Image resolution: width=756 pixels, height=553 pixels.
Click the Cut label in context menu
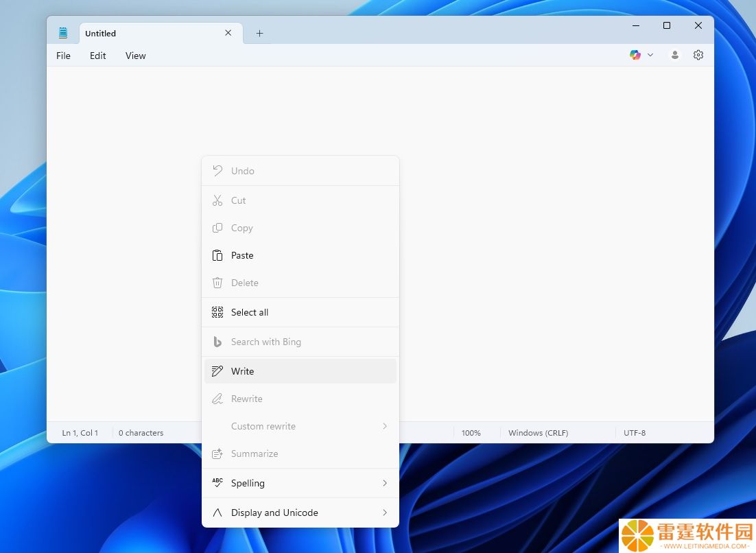(x=238, y=200)
